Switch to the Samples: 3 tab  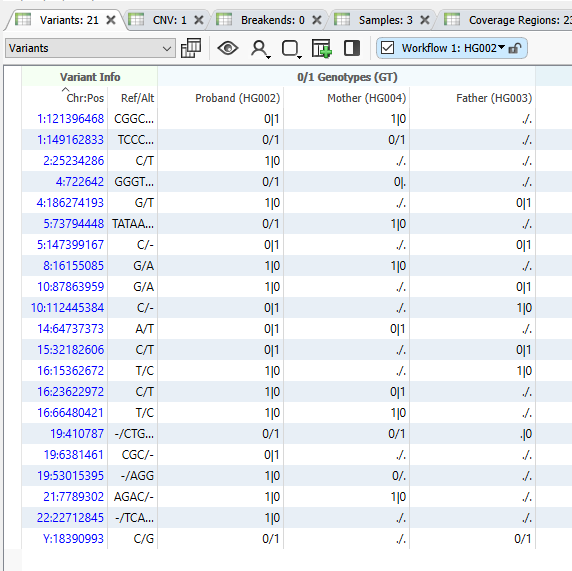386,20
